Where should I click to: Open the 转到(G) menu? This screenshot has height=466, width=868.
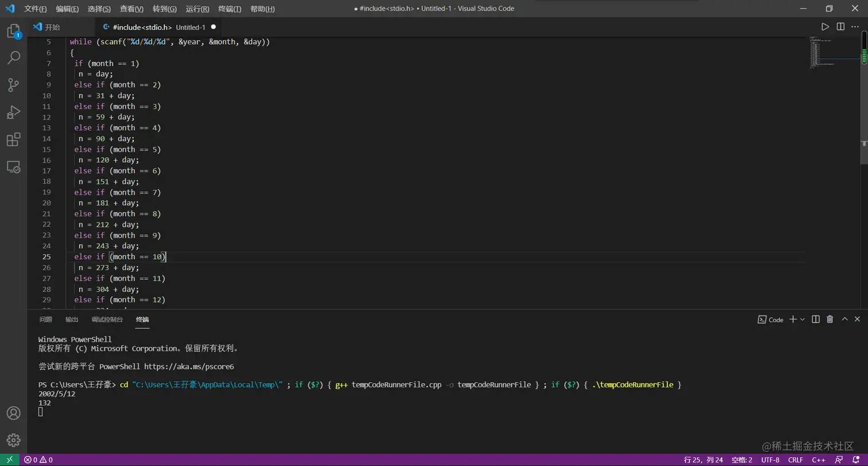[x=165, y=9]
